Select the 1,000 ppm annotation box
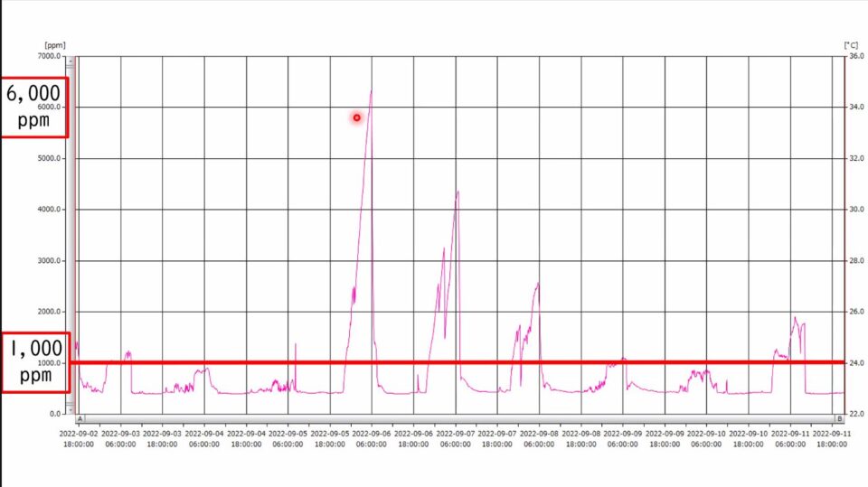Screen dimensions: 868x487 point(34,362)
